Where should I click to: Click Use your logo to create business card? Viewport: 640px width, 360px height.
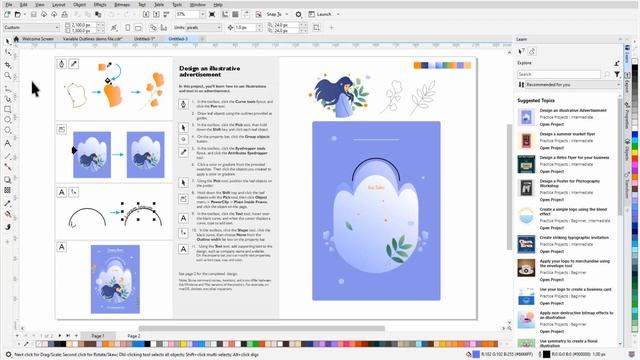coord(576,289)
